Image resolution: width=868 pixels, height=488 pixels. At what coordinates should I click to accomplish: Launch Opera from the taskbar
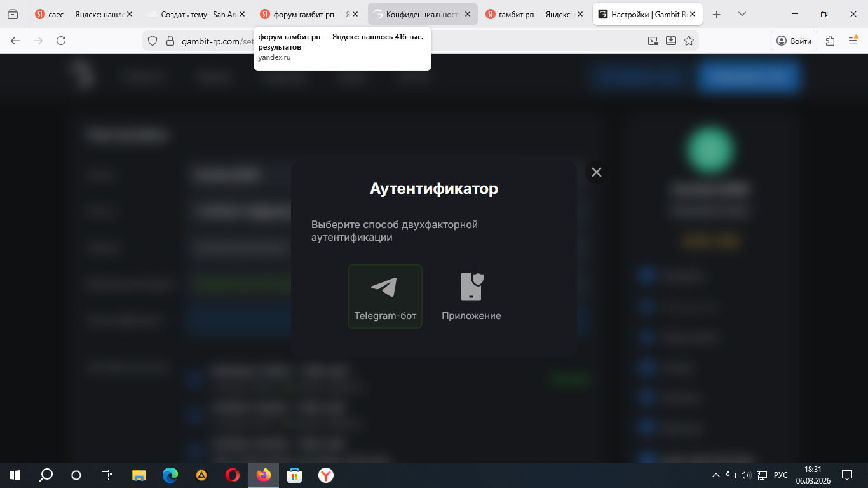(233, 475)
